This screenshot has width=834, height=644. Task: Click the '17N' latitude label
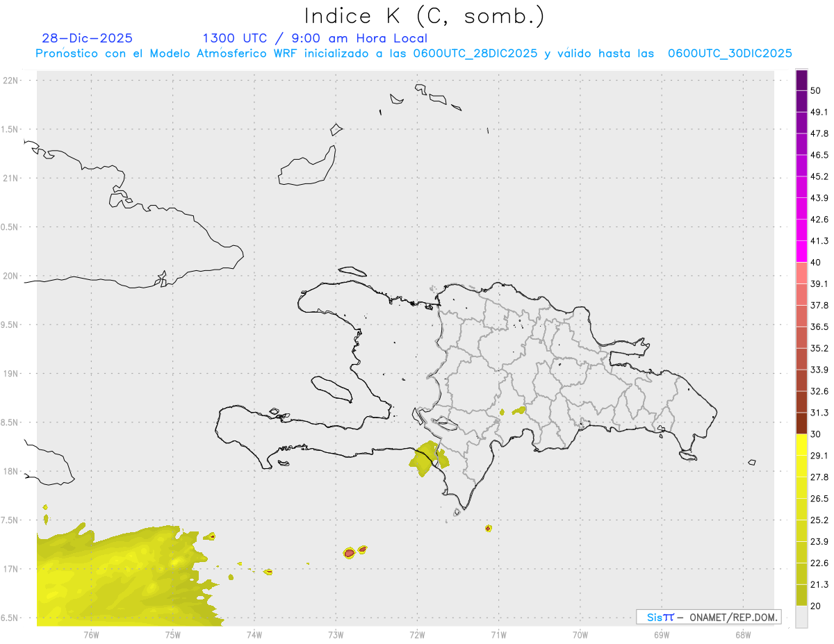[11, 569]
